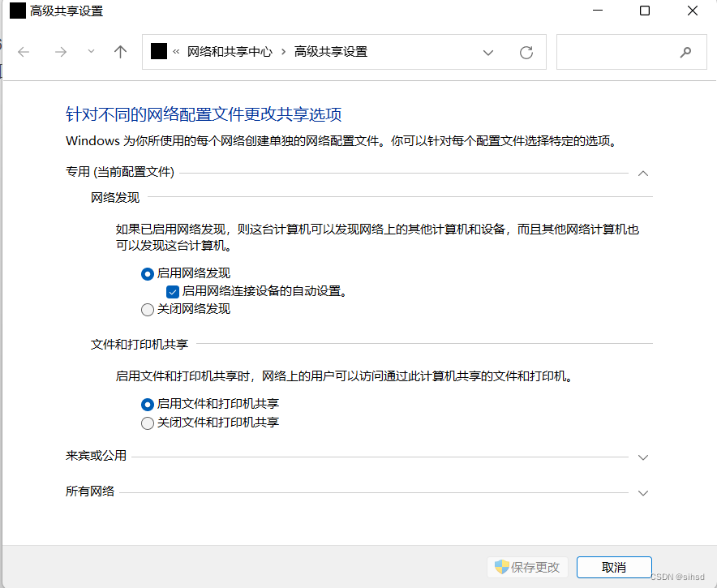Open the address bar history dropdown
The width and height of the screenshot is (717, 588).
(488, 52)
